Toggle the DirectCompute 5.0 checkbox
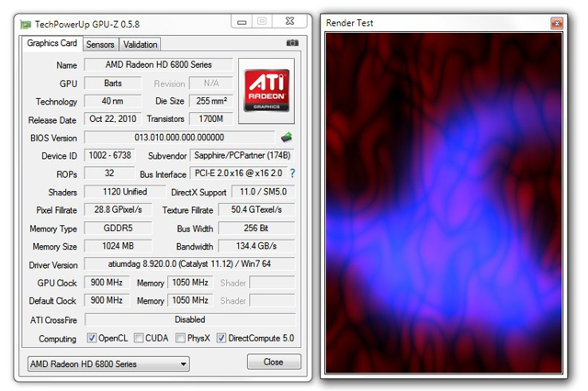 [221, 338]
